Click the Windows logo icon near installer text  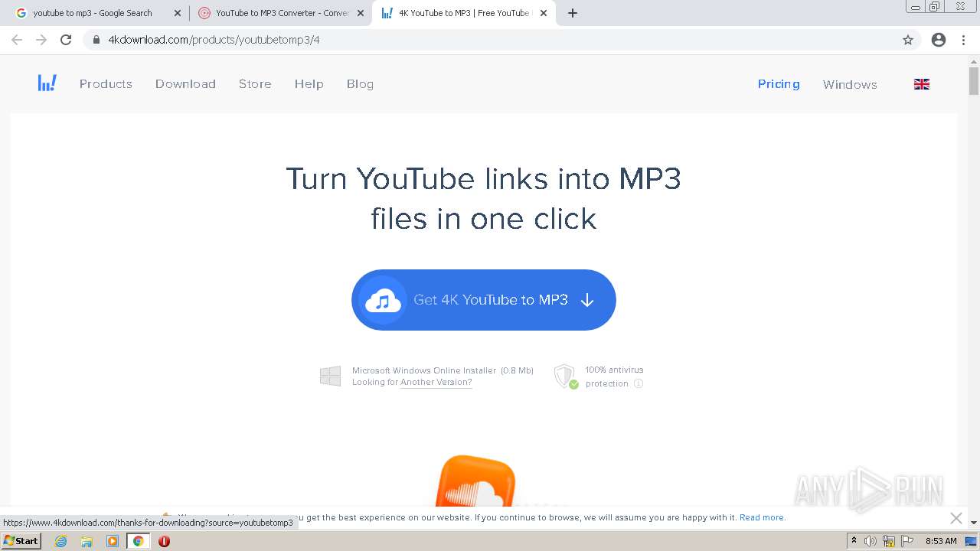pyautogui.click(x=330, y=376)
